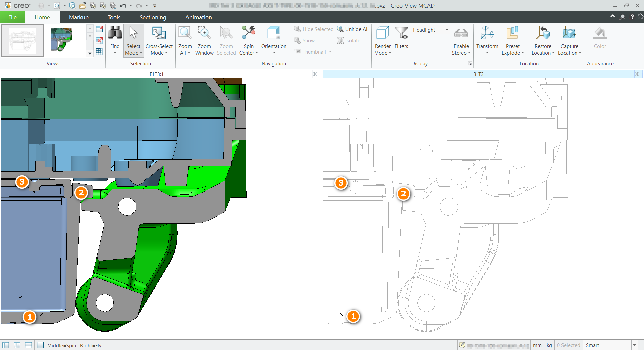
Task: Enable Stereo display
Action: pos(461,40)
